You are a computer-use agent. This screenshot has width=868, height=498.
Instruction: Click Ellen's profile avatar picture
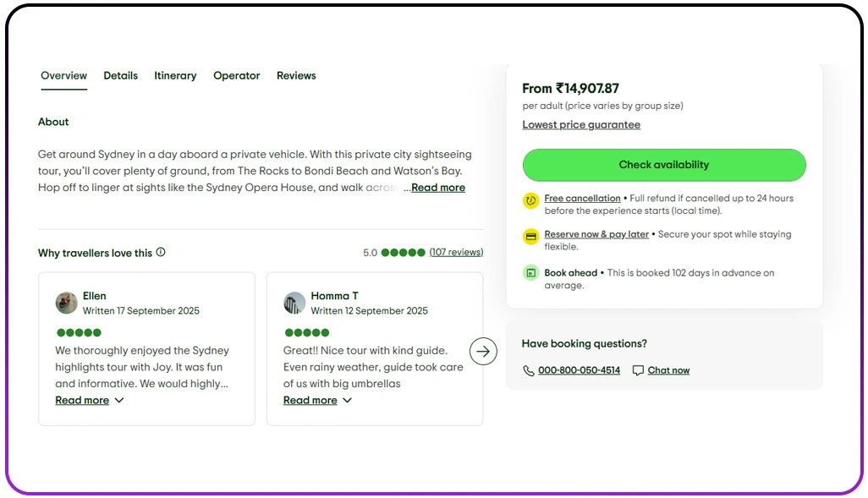(66, 303)
